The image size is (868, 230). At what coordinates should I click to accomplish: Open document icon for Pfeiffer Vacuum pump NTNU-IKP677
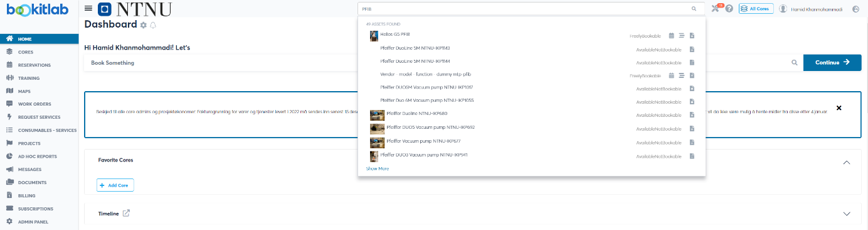tap(692, 142)
